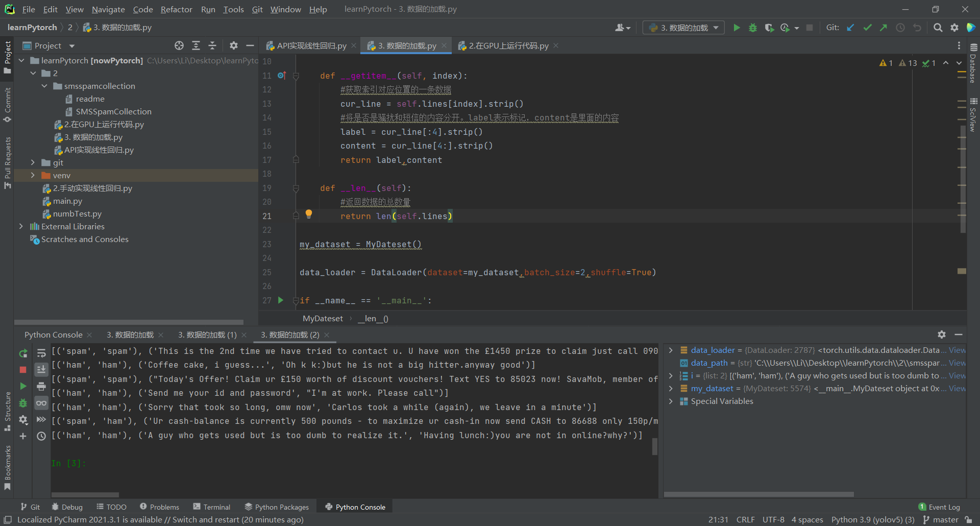
Task: Run the current configuration with green play button
Action: coord(737,28)
